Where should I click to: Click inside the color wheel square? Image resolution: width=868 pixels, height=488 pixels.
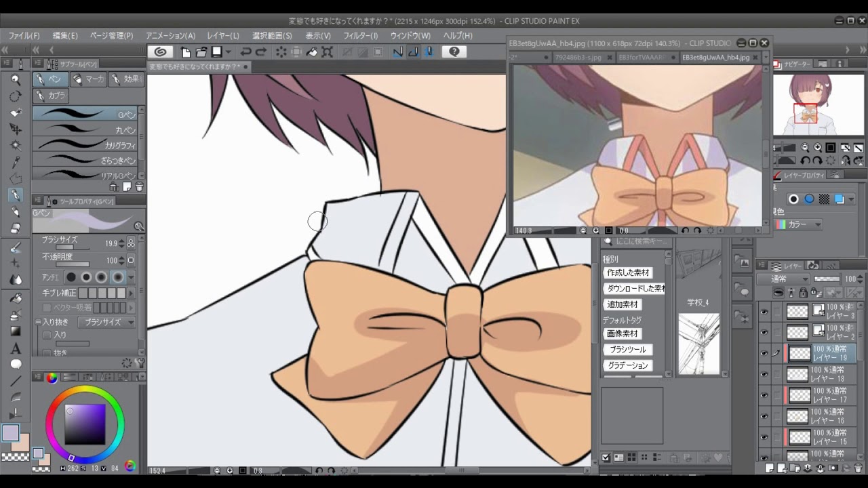[85, 424]
